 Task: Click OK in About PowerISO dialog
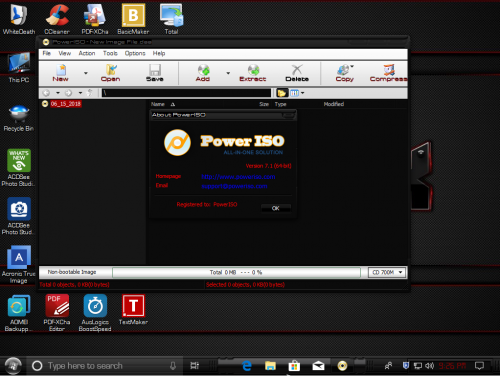coord(276,208)
